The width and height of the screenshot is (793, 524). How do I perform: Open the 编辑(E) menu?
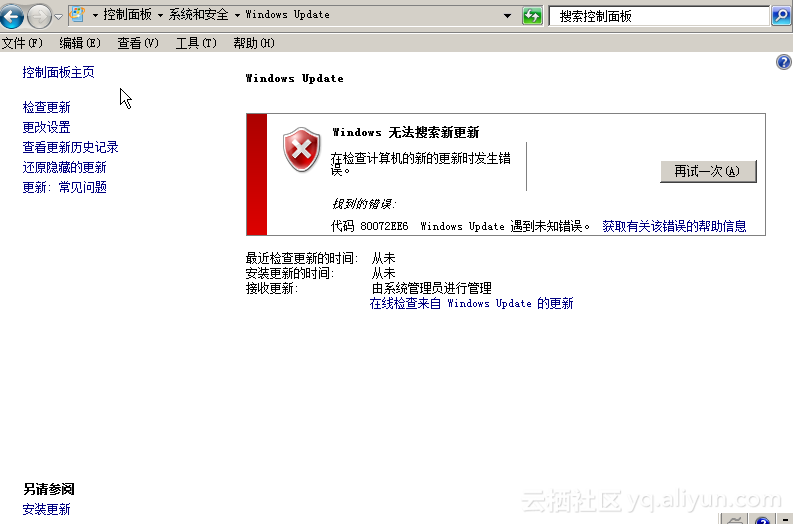pos(80,43)
